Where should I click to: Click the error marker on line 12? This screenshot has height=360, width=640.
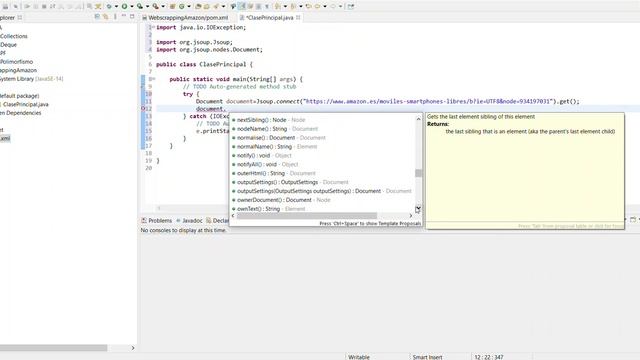[x=143, y=109]
